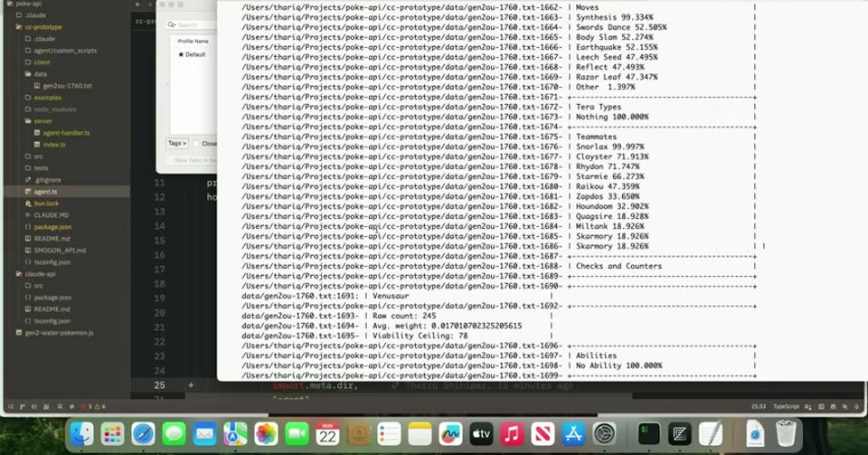Focus the Search field in Profiles window
868x455 pixels.
tap(191, 25)
